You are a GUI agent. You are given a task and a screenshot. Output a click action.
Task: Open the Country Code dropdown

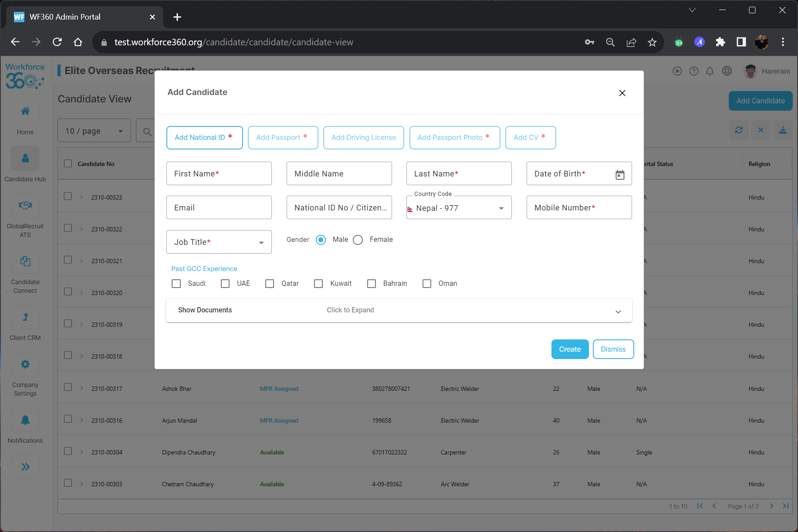tap(459, 208)
